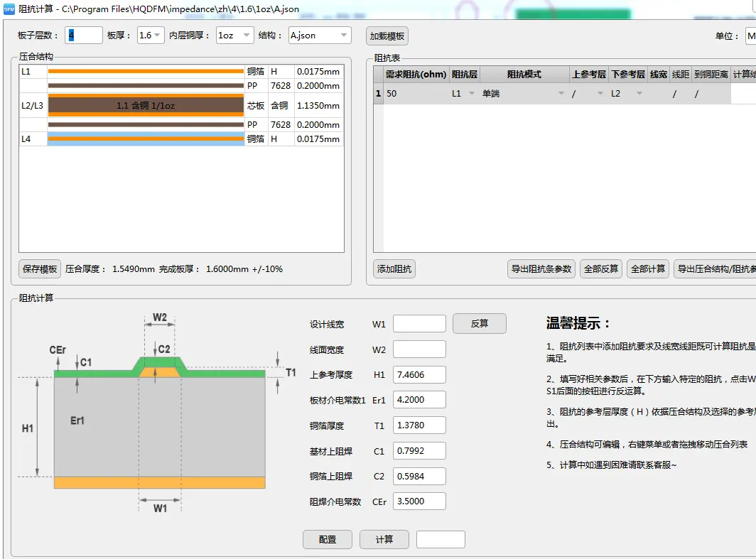
Task: Click the 导出压合结构/阻抗 button
Action: coord(715,269)
